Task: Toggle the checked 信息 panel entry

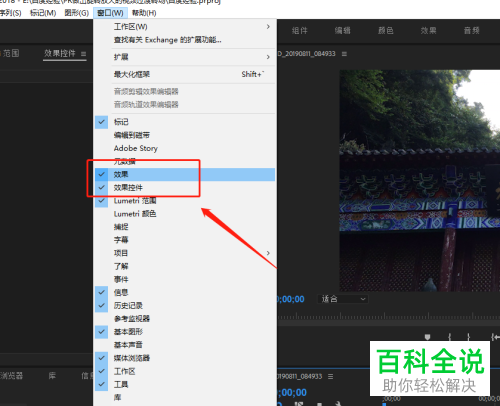Action: point(185,292)
